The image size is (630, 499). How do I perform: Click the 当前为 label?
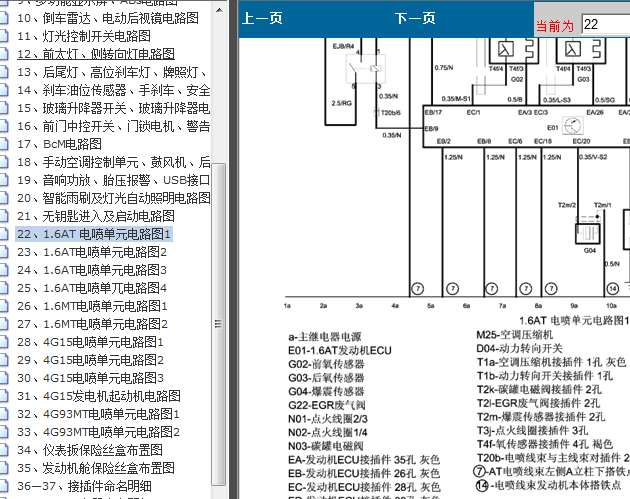click(x=555, y=26)
